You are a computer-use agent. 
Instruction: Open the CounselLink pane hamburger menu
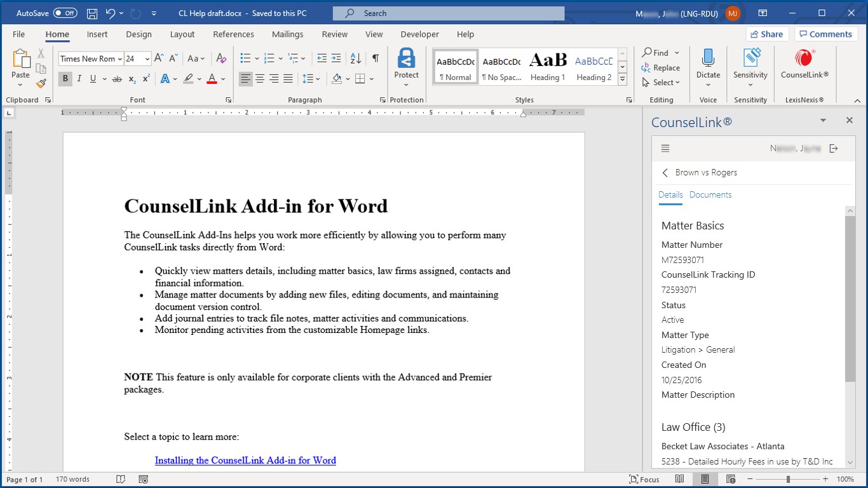[665, 149]
